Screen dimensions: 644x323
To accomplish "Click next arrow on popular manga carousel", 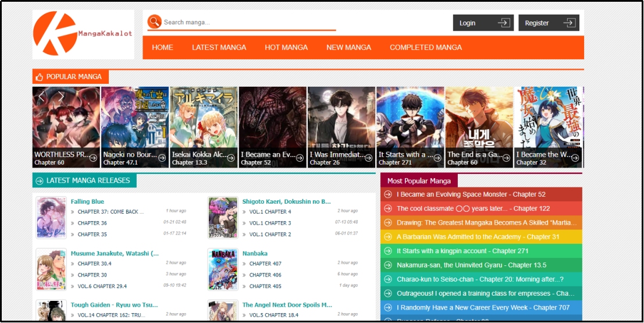I will 61,97.
